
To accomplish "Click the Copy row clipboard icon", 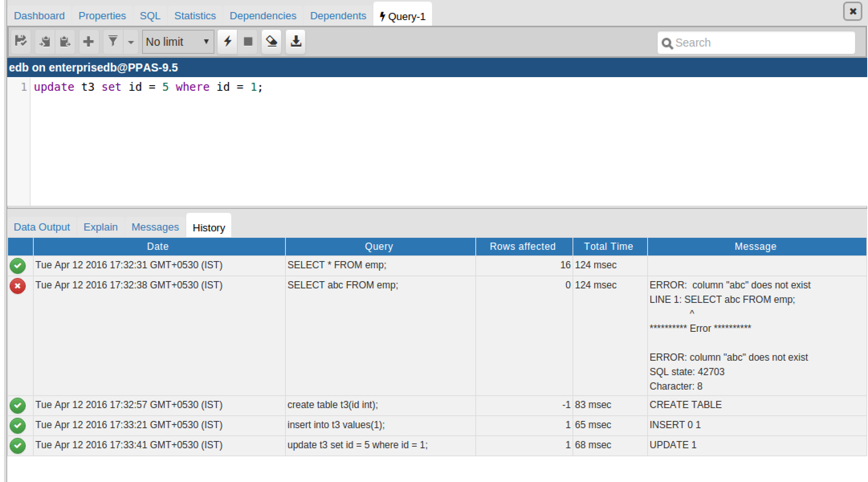I will pos(45,41).
